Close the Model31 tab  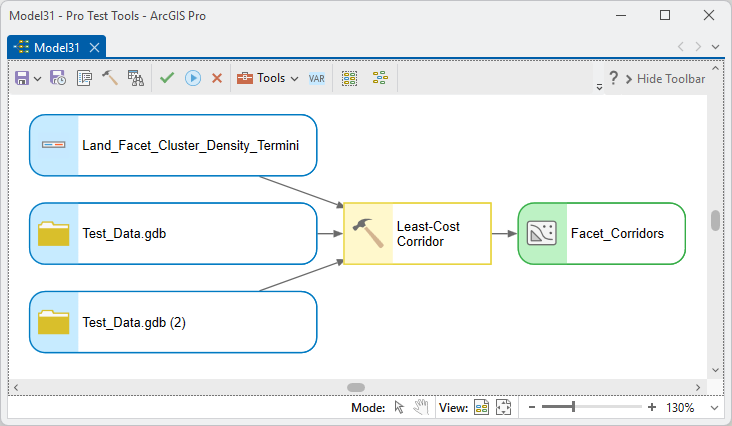tap(94, 48)
